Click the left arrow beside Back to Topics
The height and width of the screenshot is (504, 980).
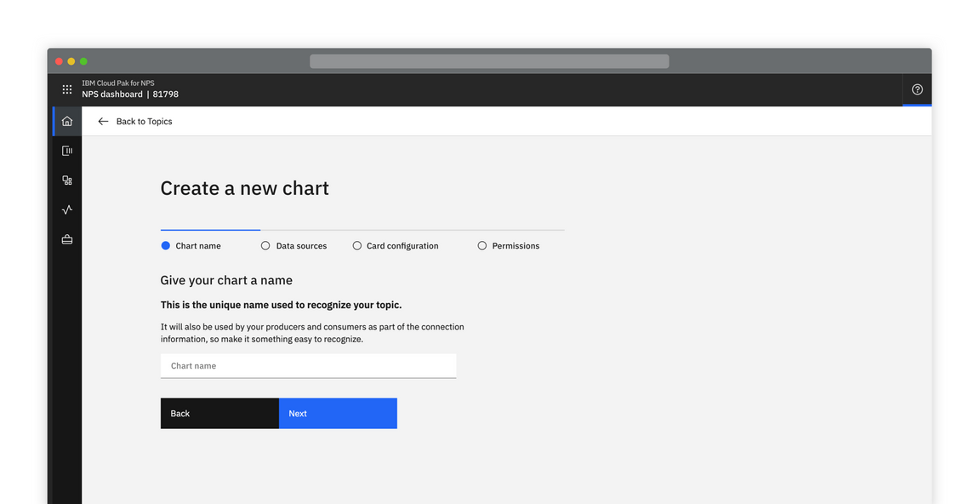(103, 122)
